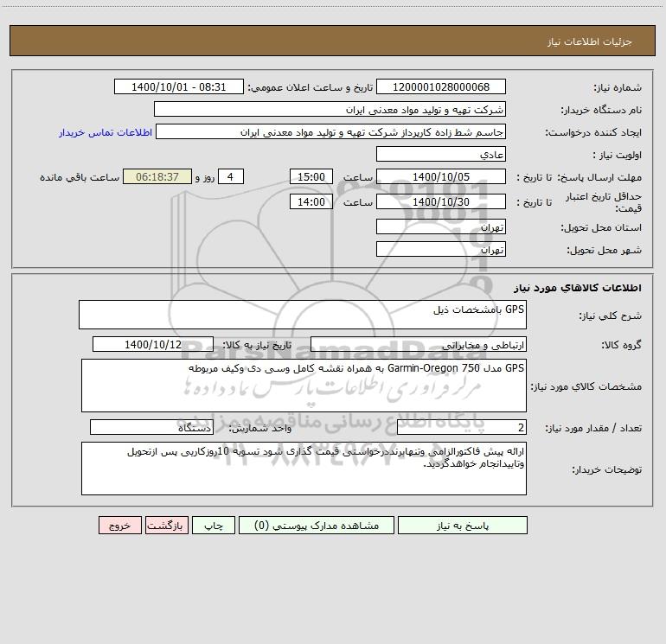This screenshot has width=666, height=644.
Task: Click the buyer notes text area
Action: click(x=304, y=469)
